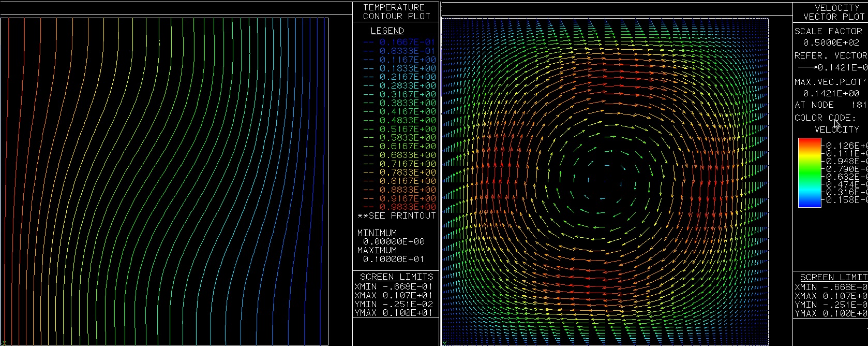Select the 0.1667E-01 legend entry
868x346 pixels.
407,42
